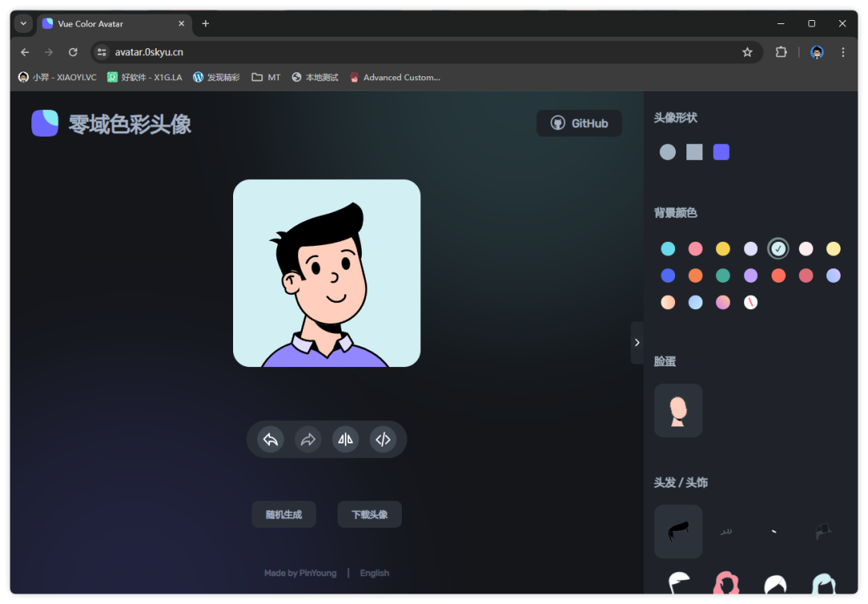Go back in browser history
Image resolution: width=868 pixels, height=604 pixels.
point(25,52)
